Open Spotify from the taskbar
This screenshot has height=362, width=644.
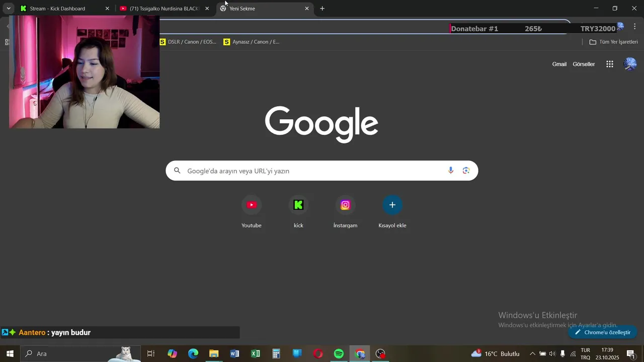(339, 353)
